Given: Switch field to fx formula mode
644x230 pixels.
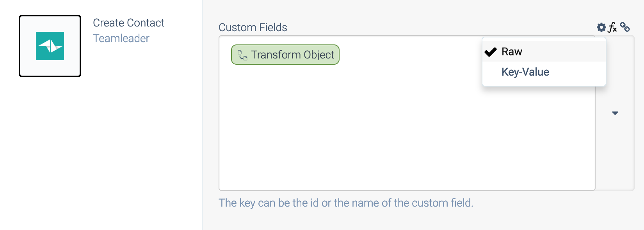Looking at the screenshot, I should (612, 27).
